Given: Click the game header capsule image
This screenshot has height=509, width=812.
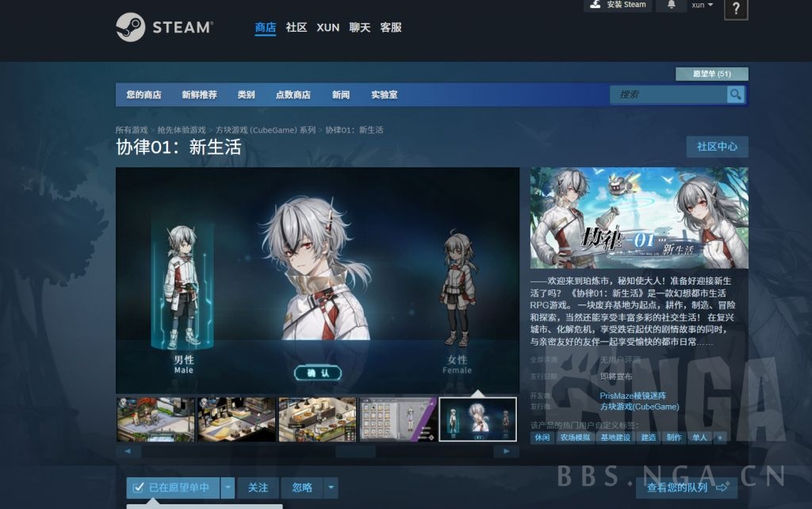Looking at the screenshot, I should coord(639,218).
